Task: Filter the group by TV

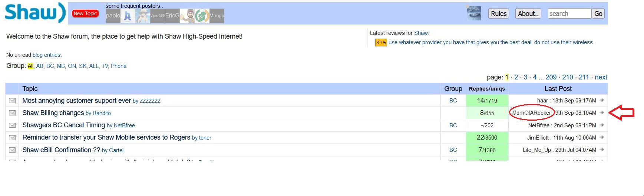Action: 105,66
